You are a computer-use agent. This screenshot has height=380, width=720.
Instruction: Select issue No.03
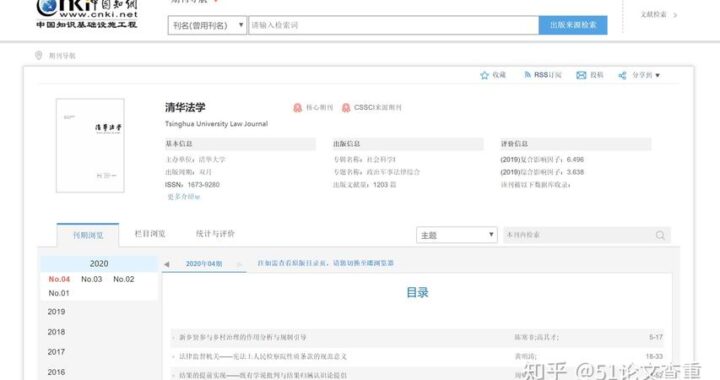pos(91,279)
